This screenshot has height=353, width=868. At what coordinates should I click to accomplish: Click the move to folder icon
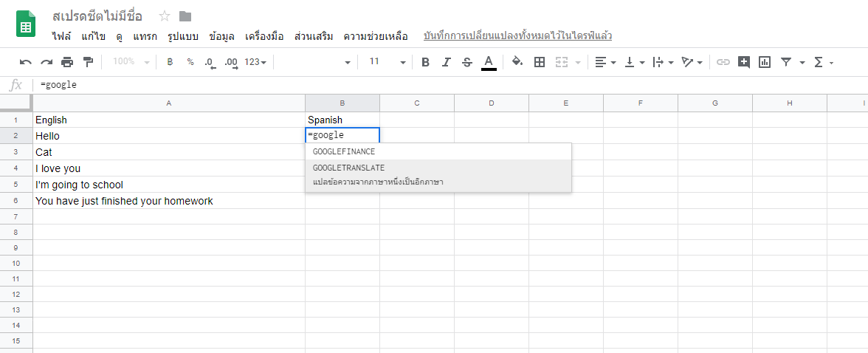pos(185,16)
